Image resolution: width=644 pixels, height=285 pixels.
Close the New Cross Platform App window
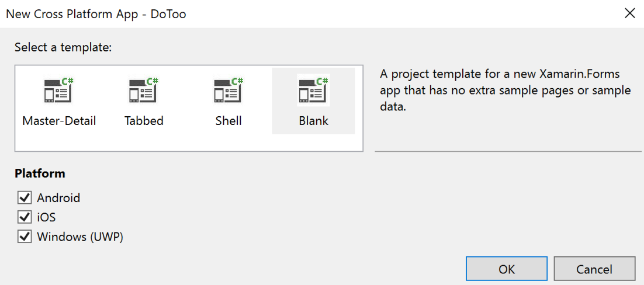tap(629, 13)
